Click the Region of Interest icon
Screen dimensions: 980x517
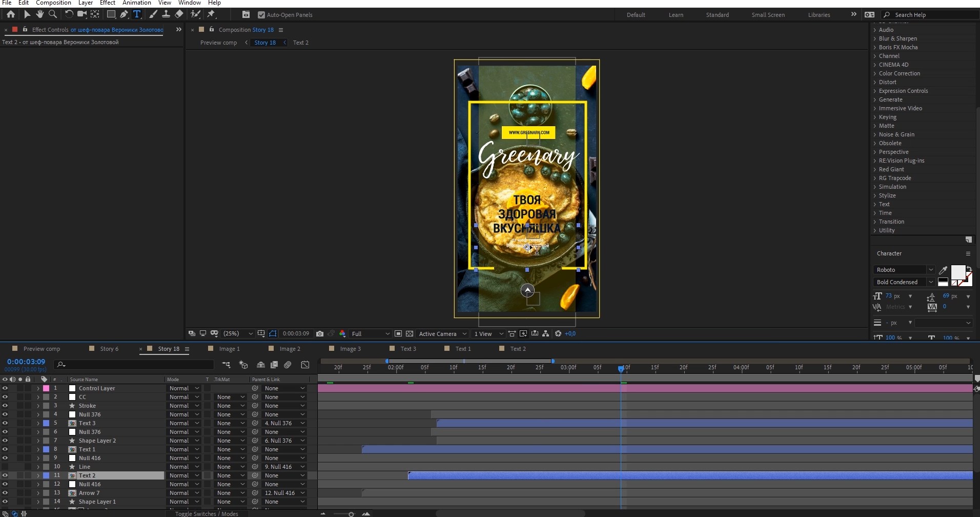pos(398,333)
